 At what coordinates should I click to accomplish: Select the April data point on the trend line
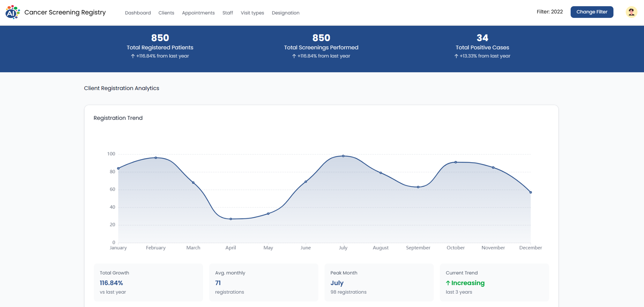(x=231, y=219)
